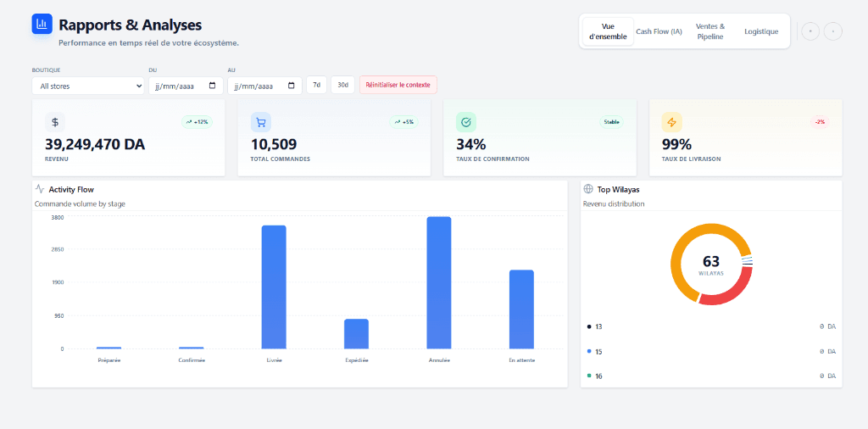Apply the 7d quick date filter

tap(316, 85)
